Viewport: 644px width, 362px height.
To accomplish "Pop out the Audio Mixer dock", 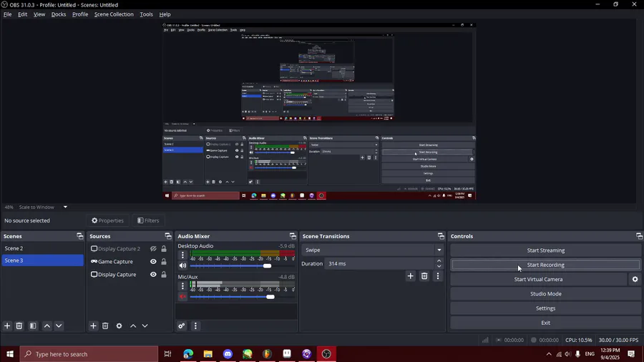I will click(x=293, y=236).
